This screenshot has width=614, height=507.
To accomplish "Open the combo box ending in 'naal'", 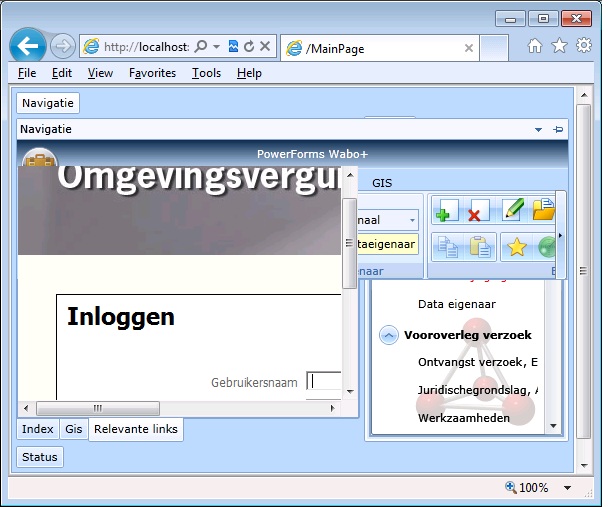I will point(388,220).
